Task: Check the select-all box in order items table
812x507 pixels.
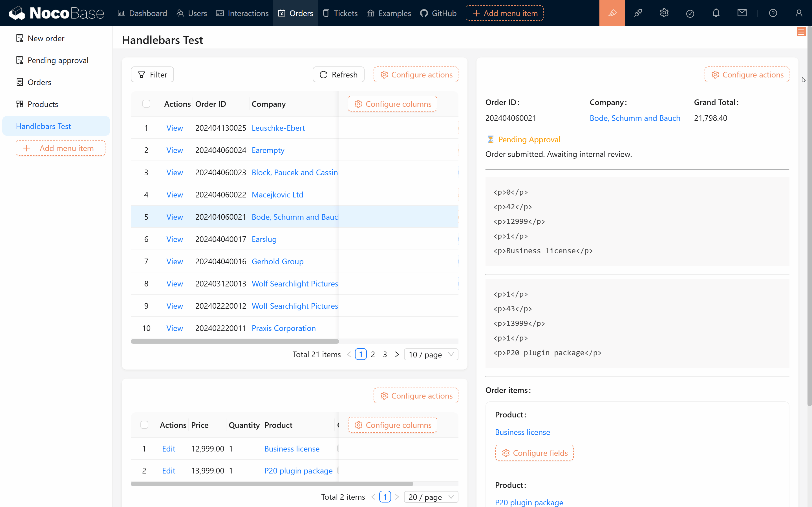Action: coord(144,425)
